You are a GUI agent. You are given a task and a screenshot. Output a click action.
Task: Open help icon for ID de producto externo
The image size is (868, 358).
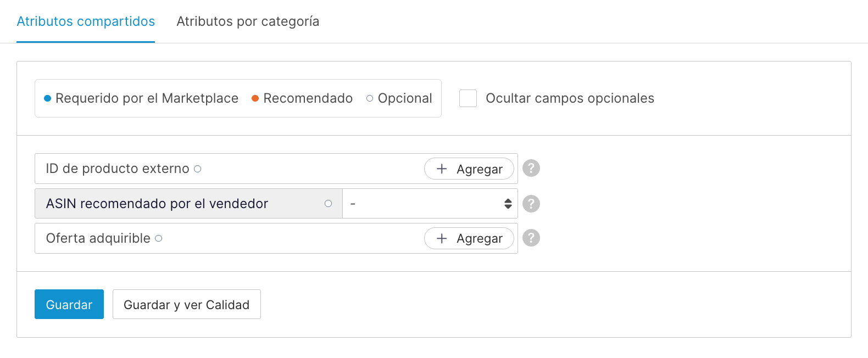(531, 168)
